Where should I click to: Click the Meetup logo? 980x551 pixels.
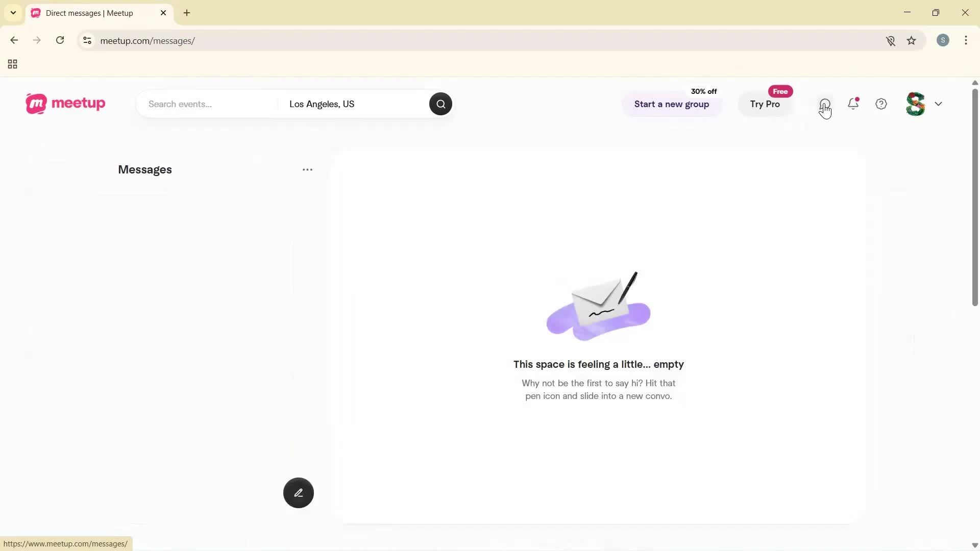[x=65, y=104]
